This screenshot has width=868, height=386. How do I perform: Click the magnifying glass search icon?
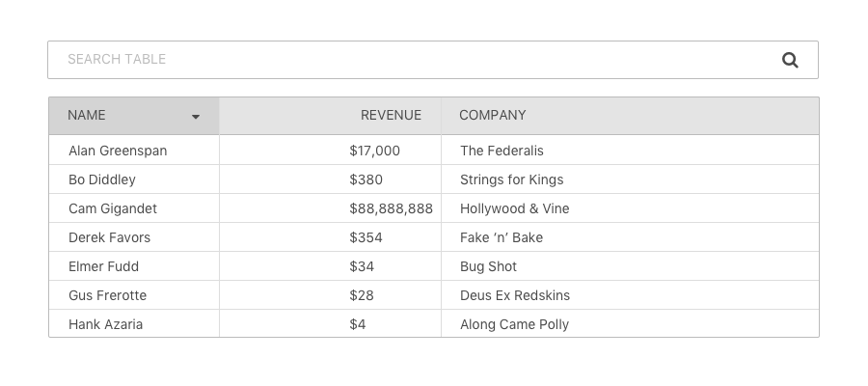(790, 60)
